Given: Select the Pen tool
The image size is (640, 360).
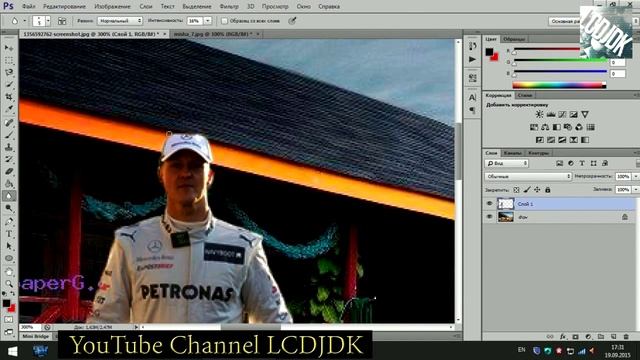Looking at the screenshot, I should (9, 222).
